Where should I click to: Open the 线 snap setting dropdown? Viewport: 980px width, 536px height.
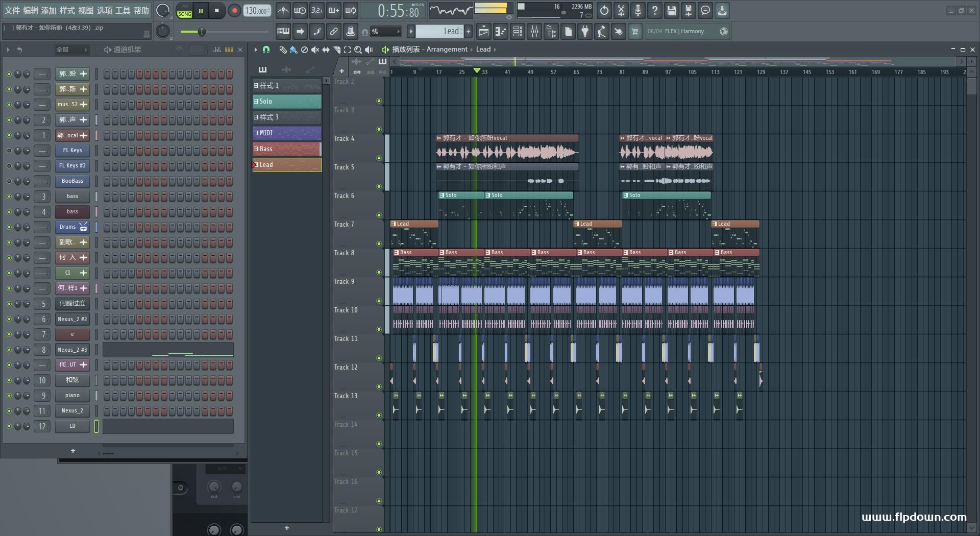click(386, 32)
